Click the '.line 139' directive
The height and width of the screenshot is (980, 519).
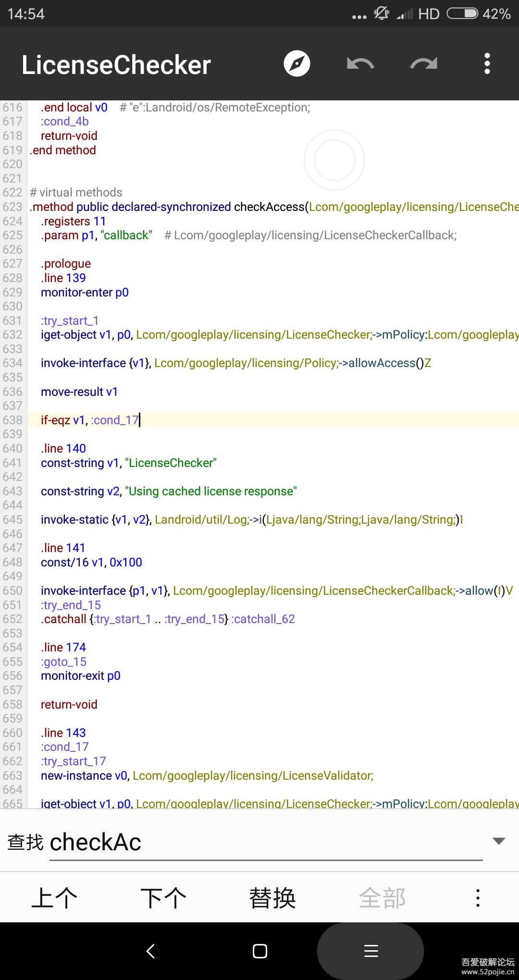click(63, 278)
